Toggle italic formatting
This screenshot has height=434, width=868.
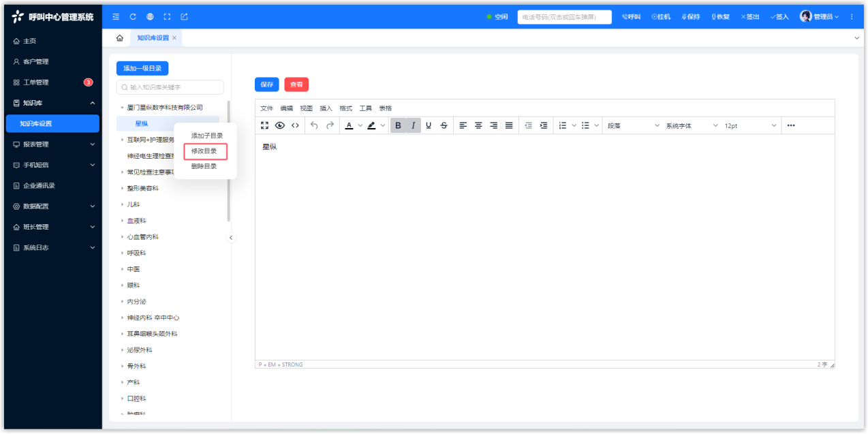point(413,125)
